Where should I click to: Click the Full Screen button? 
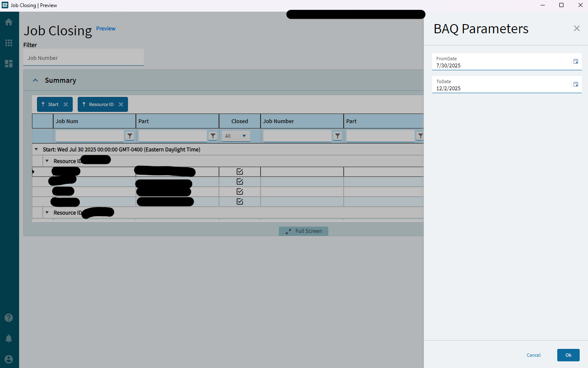pyautogui.click(x=303, y=231)
